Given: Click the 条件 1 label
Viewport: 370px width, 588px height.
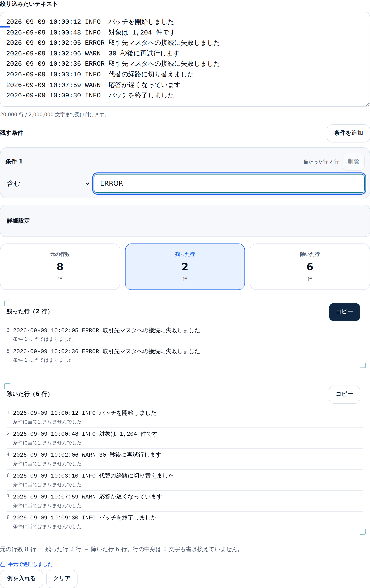Looking at the screenshot, I should point(14,162).
